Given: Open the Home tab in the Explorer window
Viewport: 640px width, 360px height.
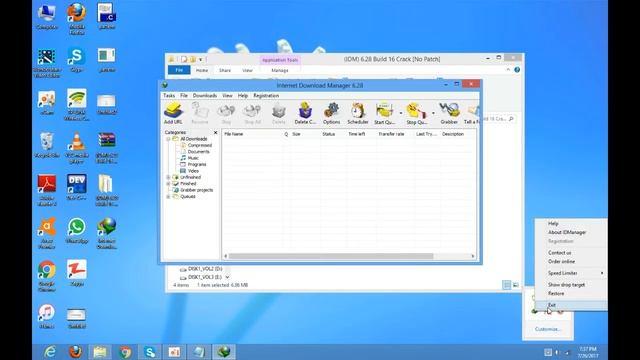Looking at the screenshot, I should 202,70.
